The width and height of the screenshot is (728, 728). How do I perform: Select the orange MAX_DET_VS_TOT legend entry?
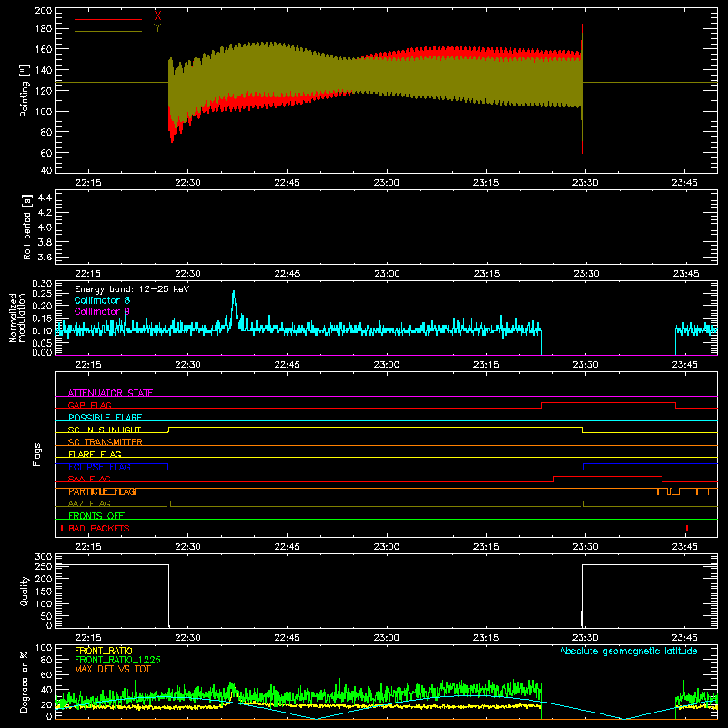pyautogui.click(x=112, y=669)
